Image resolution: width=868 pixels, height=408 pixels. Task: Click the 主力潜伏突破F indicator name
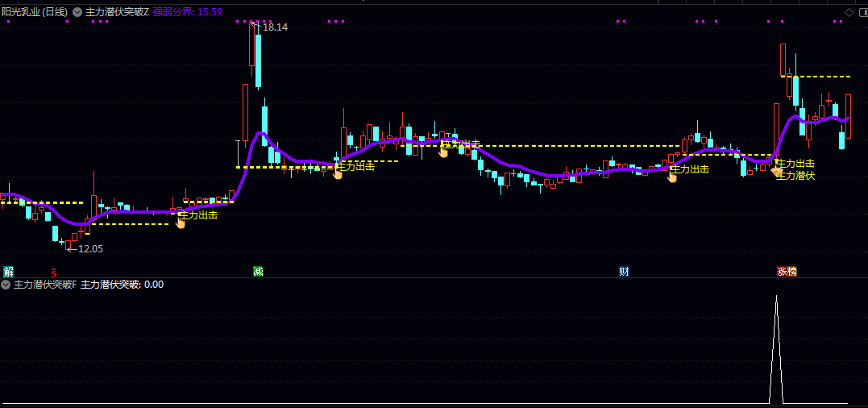45,285
